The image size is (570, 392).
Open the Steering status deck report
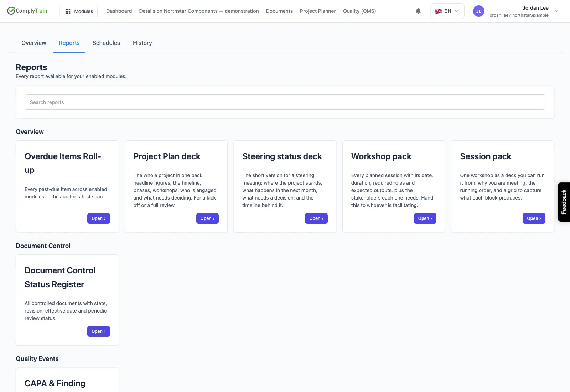pos(316,218)
